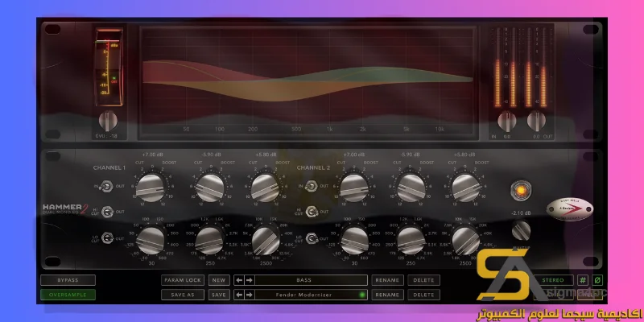This screenshot has height=322, width=644.
Task: Click the 0VU : -18 value readout
Action: (x=106, y=136)
